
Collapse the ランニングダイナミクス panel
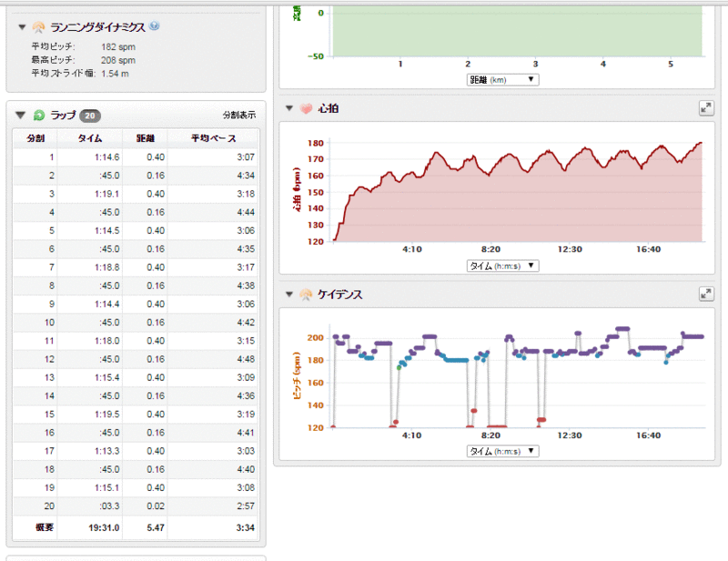coord(21,27)
